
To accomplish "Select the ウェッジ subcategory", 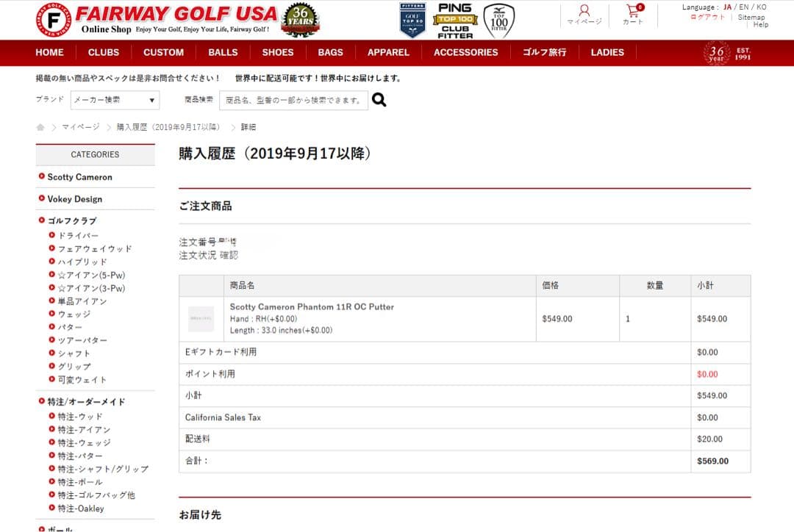I will [74, 314].
